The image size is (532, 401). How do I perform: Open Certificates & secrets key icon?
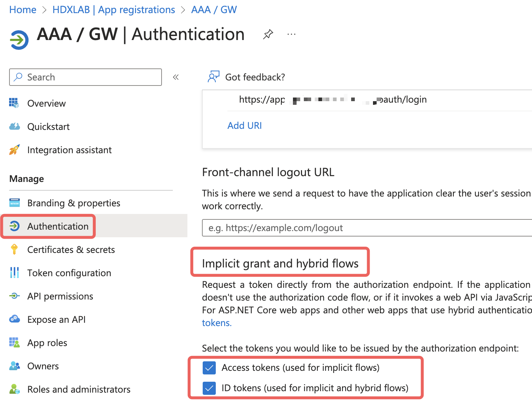click(15, 250)
